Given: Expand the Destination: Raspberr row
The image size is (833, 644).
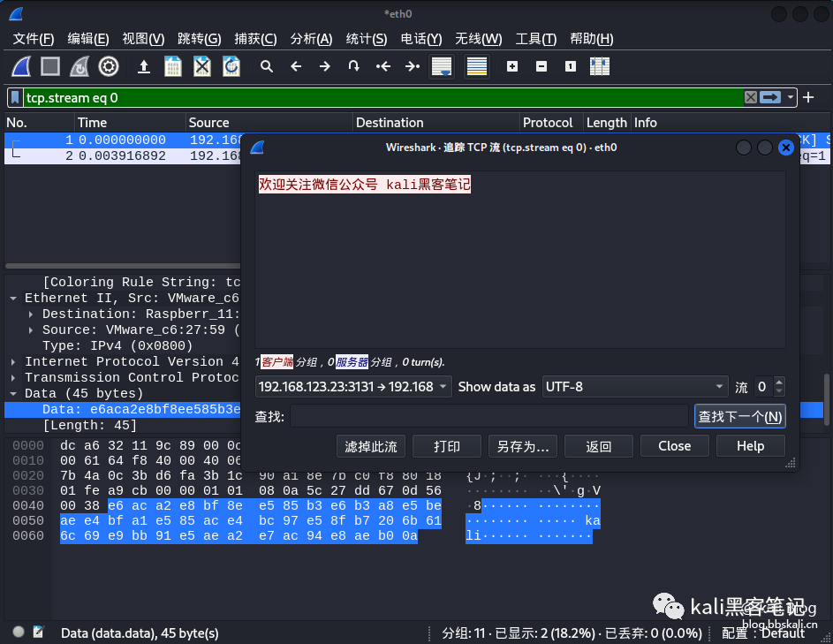Looking at the screenshot, I should pos(31,314).
